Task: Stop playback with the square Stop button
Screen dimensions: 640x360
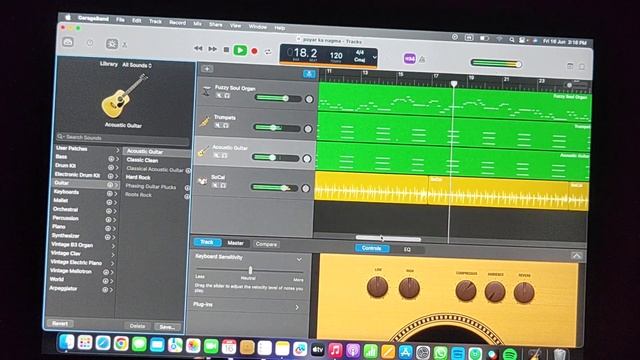Action: click(226, 50)
